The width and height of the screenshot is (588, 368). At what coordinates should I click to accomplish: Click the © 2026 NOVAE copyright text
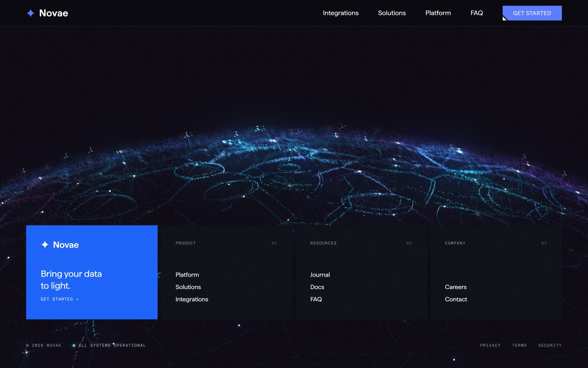pos(44,345)
